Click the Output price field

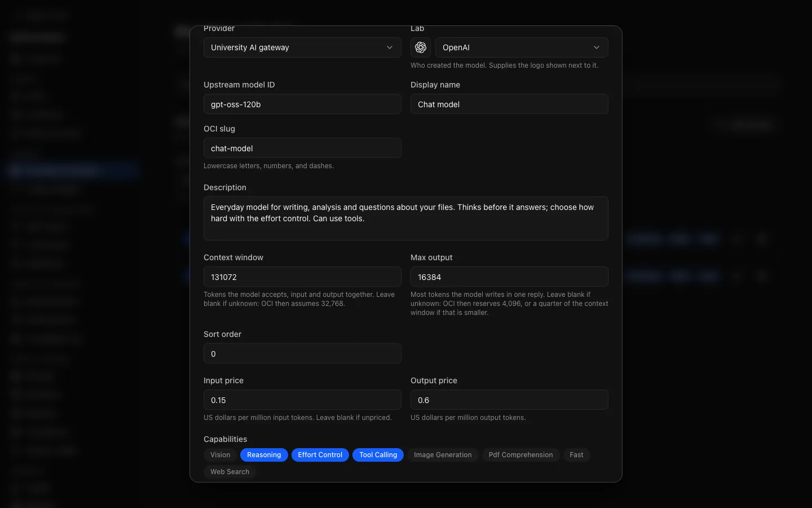[509, 400]
